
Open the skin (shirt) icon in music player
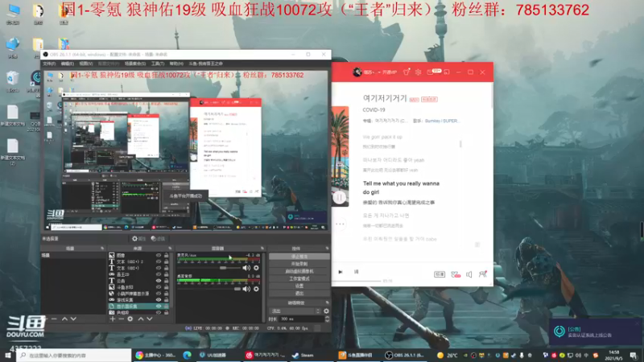(x=407, y=72)
